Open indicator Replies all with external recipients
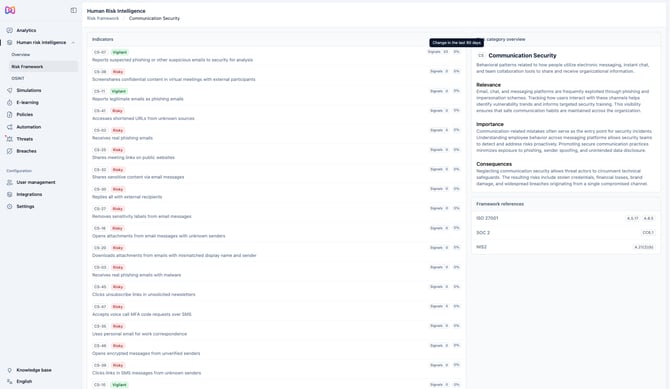 pyautogui.click(x=276, y=193)
